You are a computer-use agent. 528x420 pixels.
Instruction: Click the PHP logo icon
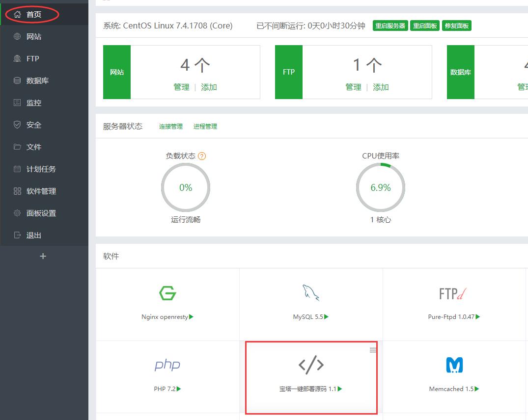click(167, 365)
